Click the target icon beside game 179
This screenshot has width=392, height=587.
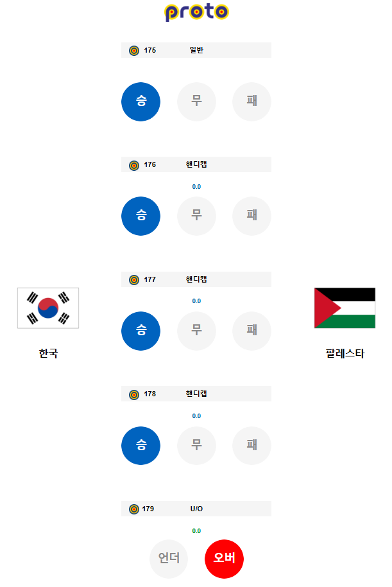point(134,509)
